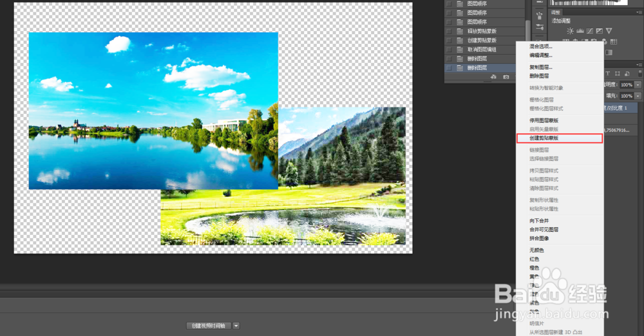The width and height of the screenshot is (644, 336).
Task: Open the Brush Presets panel icon
Action: 540,16
